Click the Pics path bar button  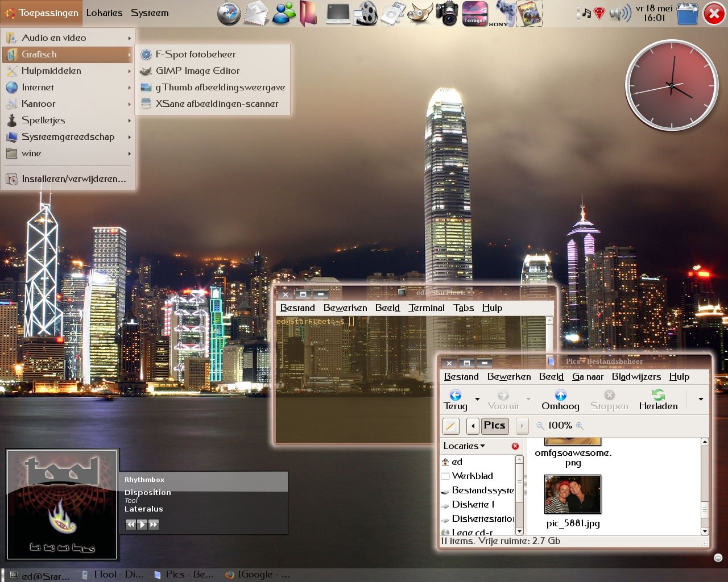click(x=494, y=425)
